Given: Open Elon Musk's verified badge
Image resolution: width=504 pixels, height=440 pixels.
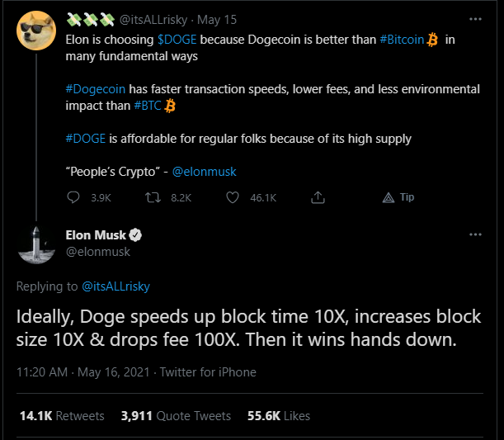Looking at the screenshot, I should tap(135, 234).
